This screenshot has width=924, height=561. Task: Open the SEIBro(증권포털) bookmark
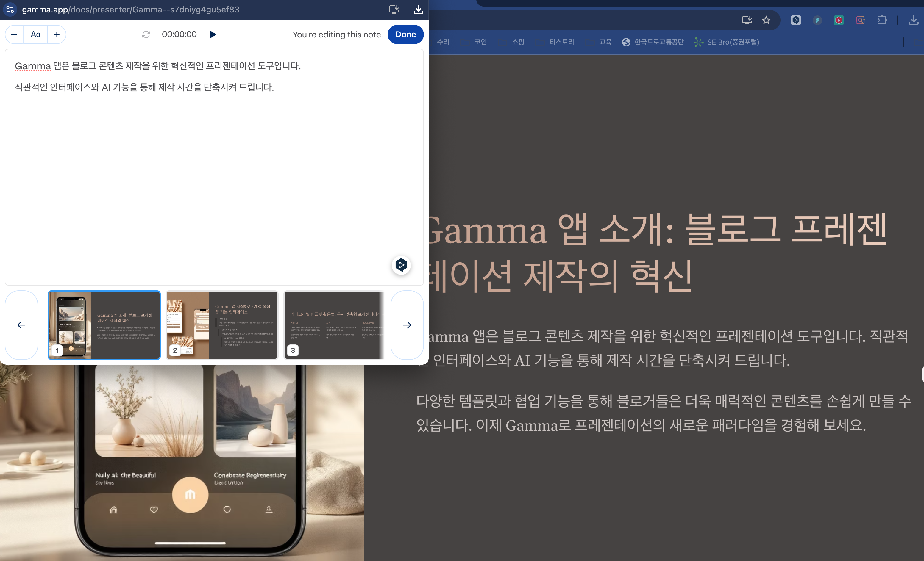click(727, 42)
